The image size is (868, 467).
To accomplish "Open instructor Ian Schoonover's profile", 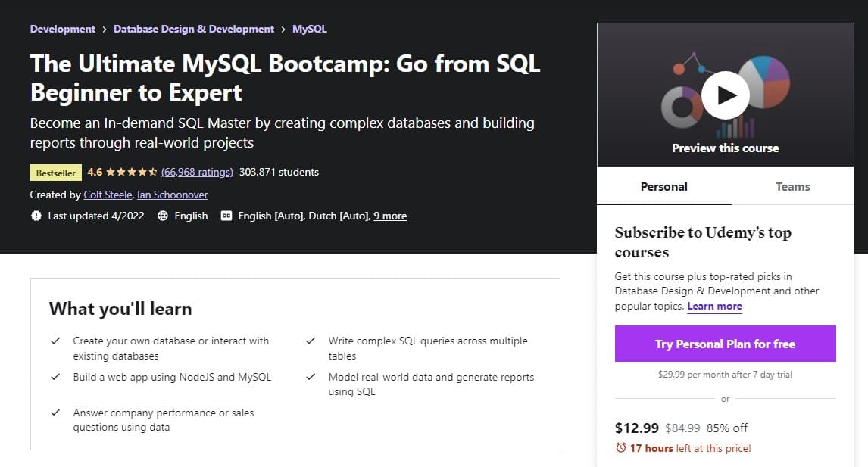I will 172,195.
